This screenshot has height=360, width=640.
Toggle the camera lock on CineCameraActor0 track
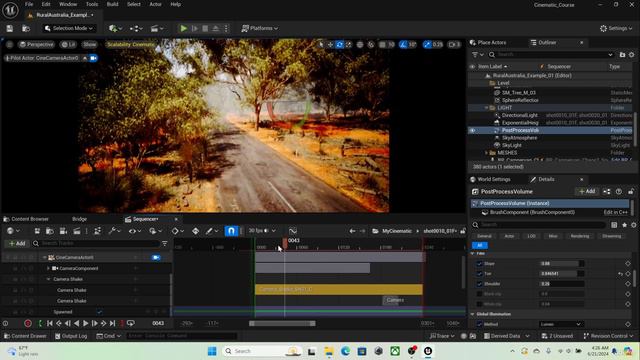[x=156, y=258]
